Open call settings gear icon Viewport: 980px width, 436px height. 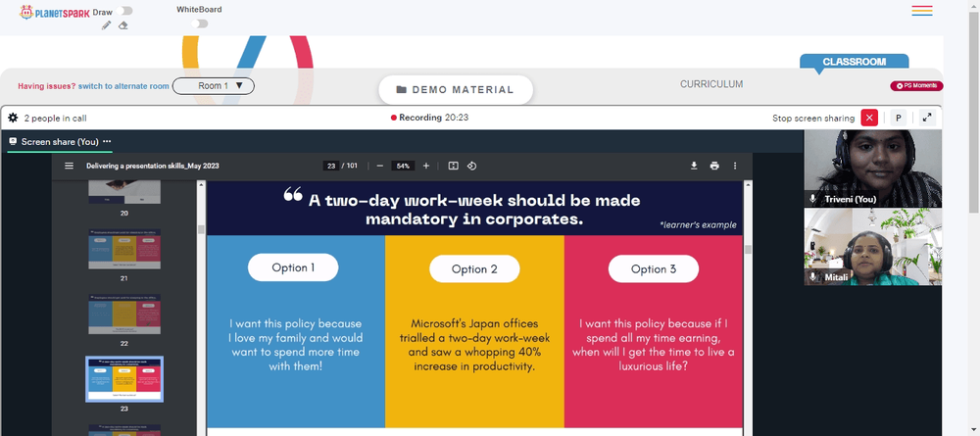[13, 118]
